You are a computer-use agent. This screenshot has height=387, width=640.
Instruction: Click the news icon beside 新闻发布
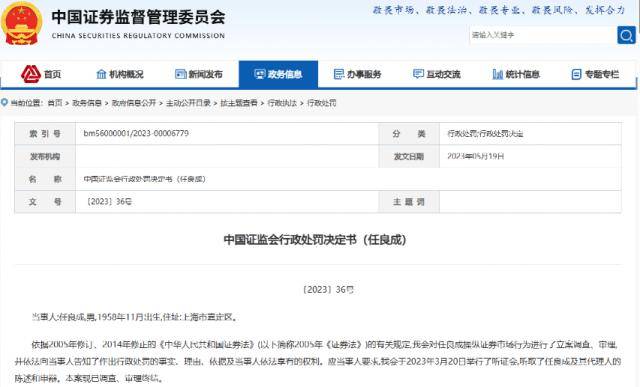pyautogui.click(x=180, y=74)
